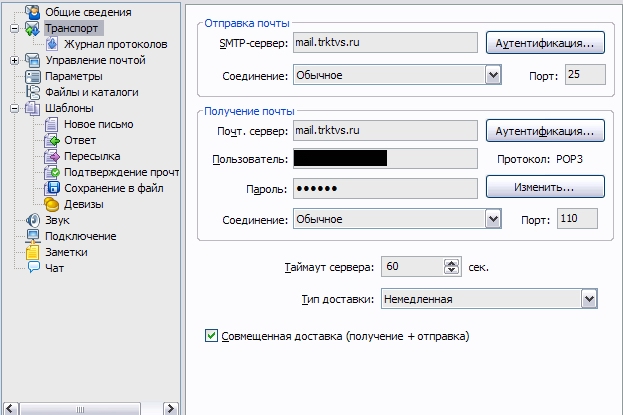The image size is (623, 415).
Task: Click the Подключение icon
Action: click(32, 236)
